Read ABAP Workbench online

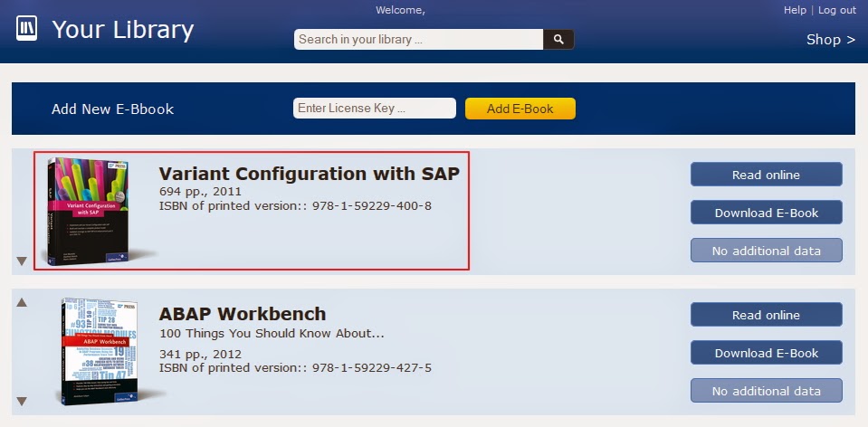click(766, 315)
